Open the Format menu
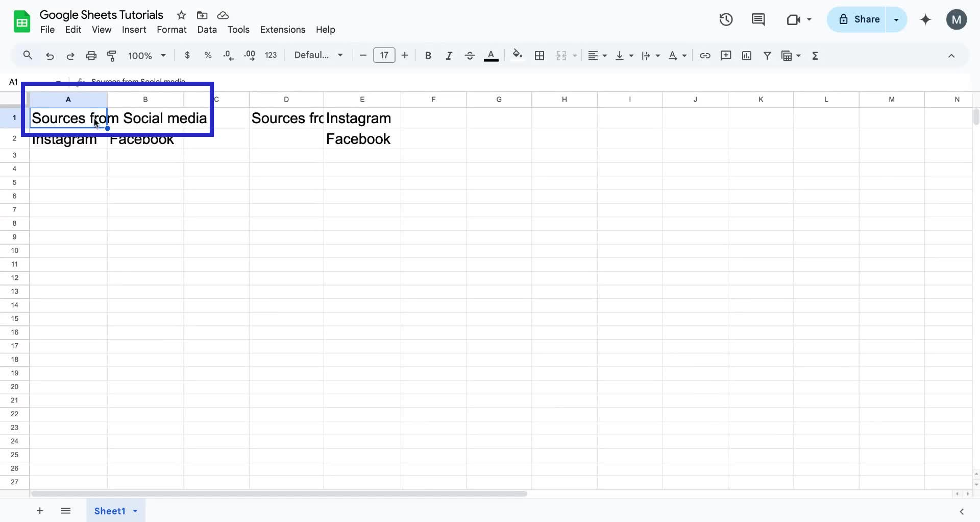Viewport: 980px width, 522px height. coord(171,30)
